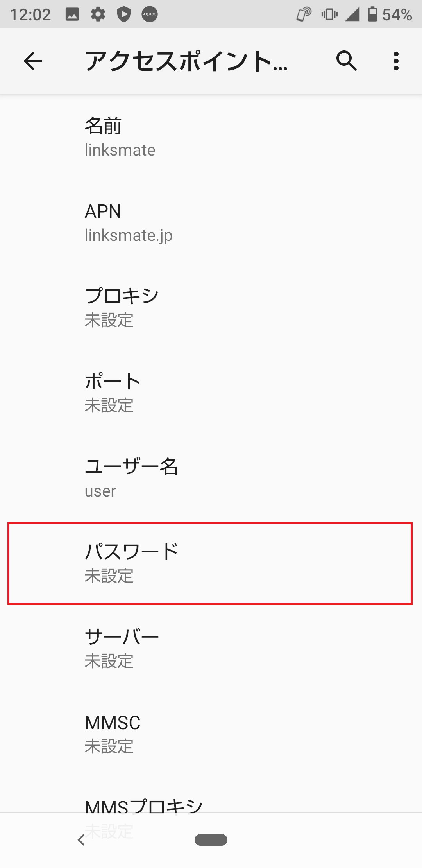Select the ポート setting entry
The width and height of the screenshot is (422, 868).
(211, 393)
